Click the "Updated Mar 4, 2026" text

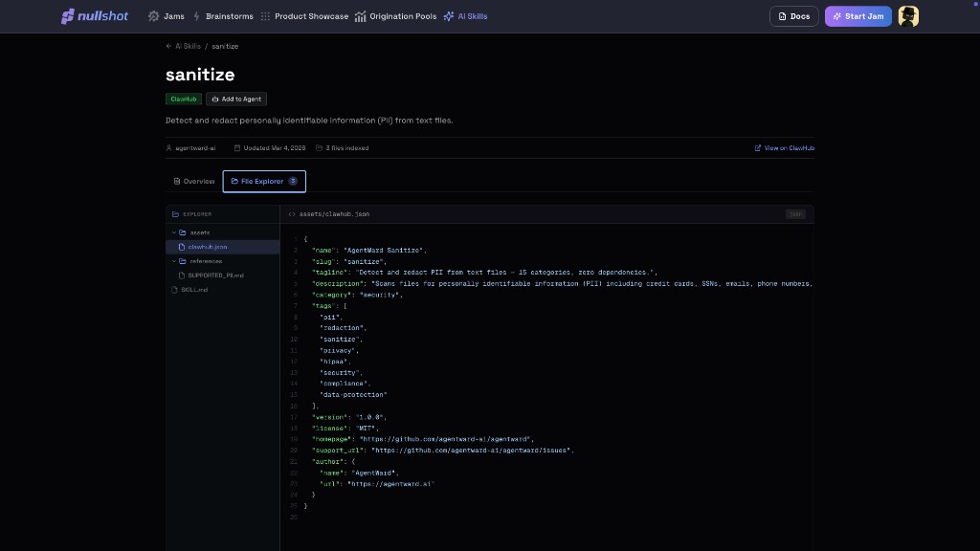coord(275,148)
